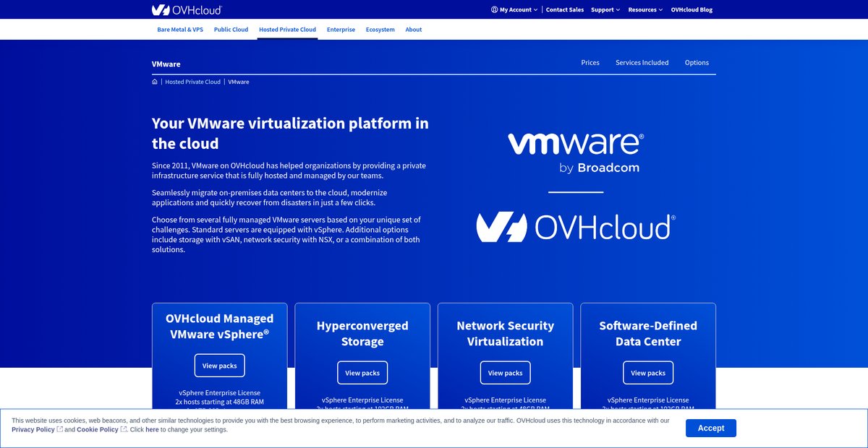Click the 'Hyperconverged Storage' card title
Screen dimensions: 868x448
pos(362,333)
